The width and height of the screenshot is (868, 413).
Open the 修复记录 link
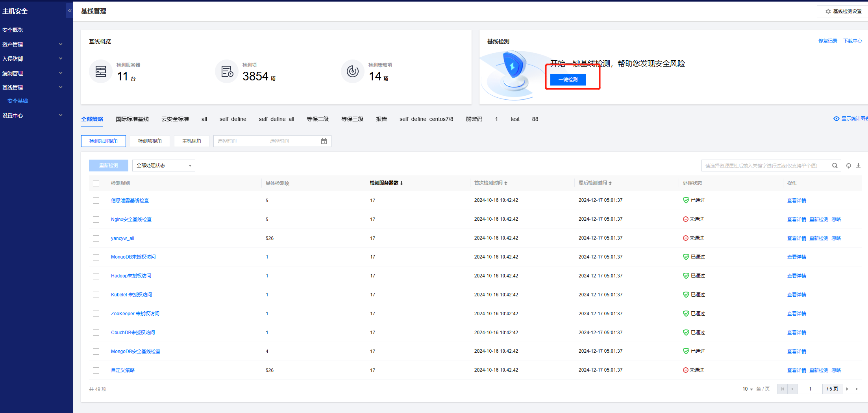[827, 41]
